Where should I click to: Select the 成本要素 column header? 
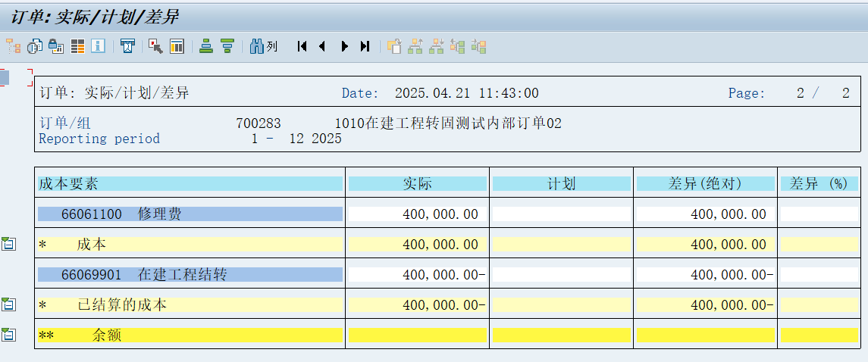pyautogui.click(x=190, y=184)
